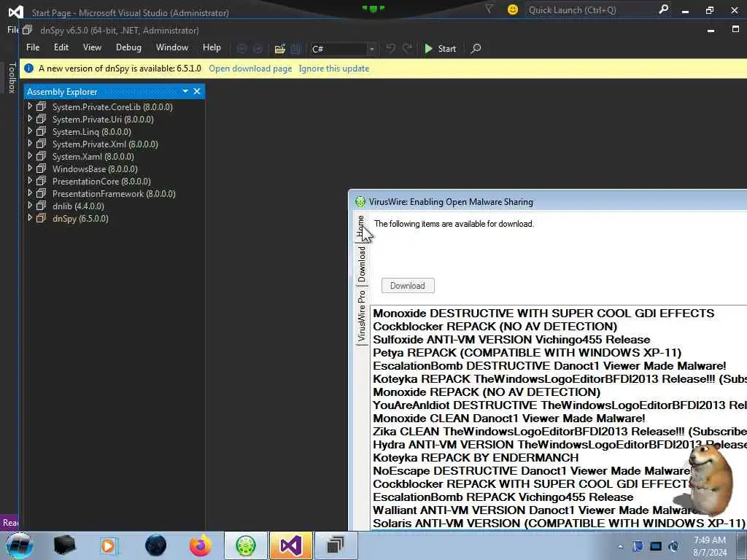Image resolution: width=747 pixels, height=560 pixels.
Task: Open the Visual Studio Toolbox side tab
Action: click(x=12, y=77)
